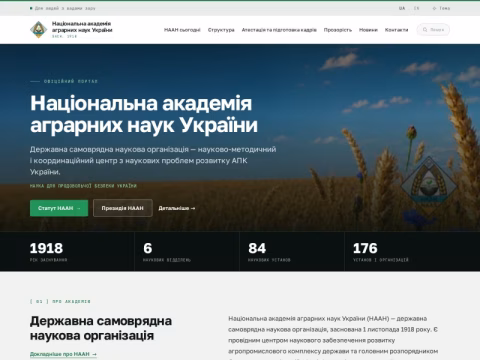Click the '01 Про академію' section label
Image resolution: width=480 pixels, height=360 pixels.
(60, 301)
